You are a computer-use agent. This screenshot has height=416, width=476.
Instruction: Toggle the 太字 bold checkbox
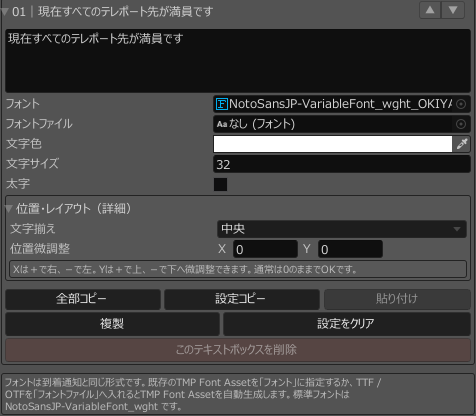click(220, 184)
